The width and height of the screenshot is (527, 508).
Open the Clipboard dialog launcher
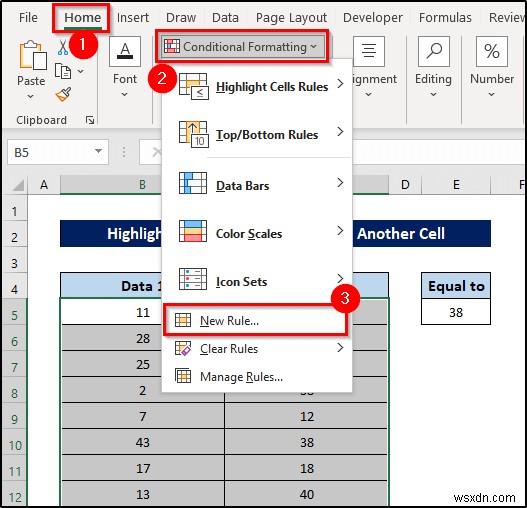tap(90, 120)
